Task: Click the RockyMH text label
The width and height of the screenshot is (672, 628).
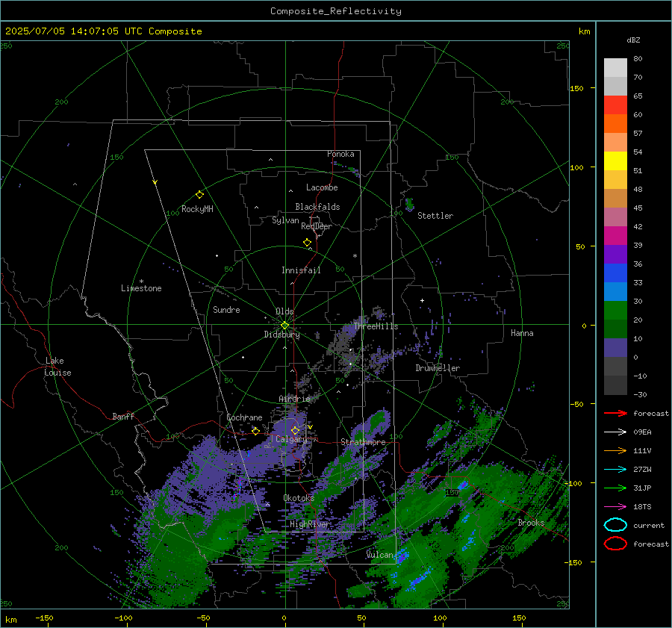Action: [197, 209]
